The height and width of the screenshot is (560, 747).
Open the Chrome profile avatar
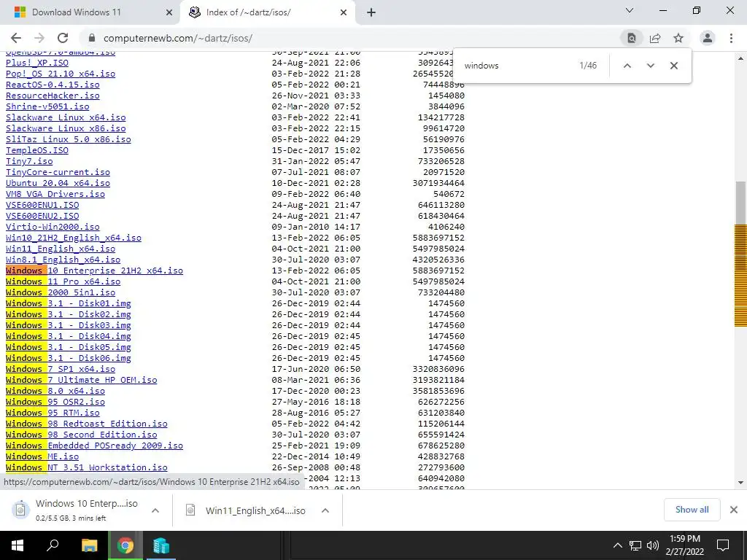point(708,38)
